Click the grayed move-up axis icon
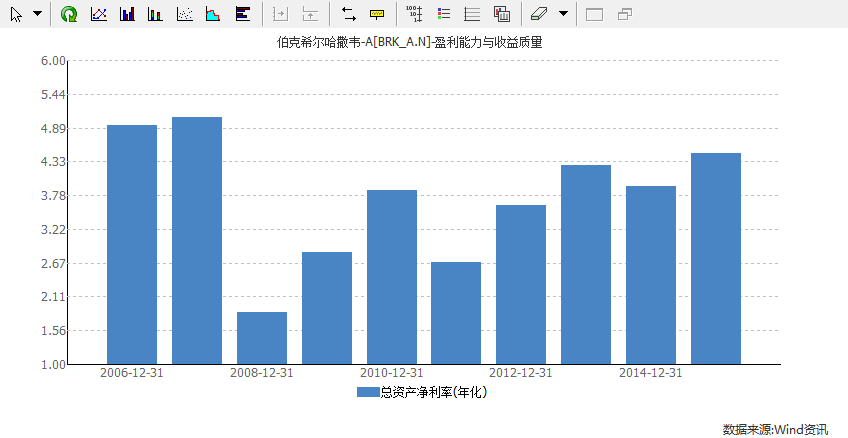 tap(310, 14)
